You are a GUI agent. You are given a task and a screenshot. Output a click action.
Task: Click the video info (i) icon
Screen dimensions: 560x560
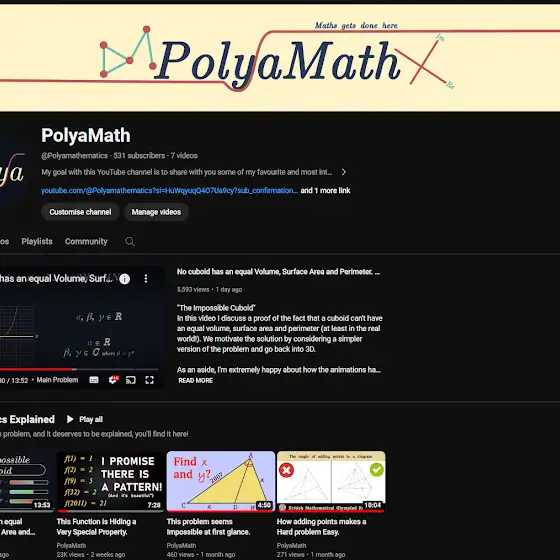124,279
